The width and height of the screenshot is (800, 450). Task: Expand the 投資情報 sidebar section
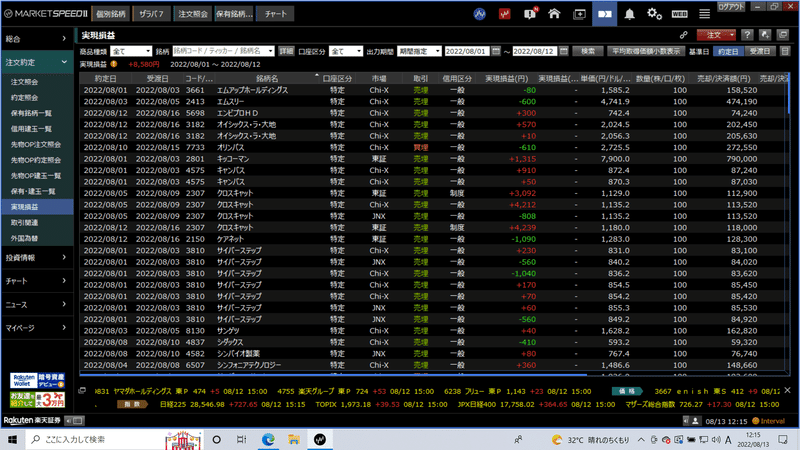coord(36,258)
